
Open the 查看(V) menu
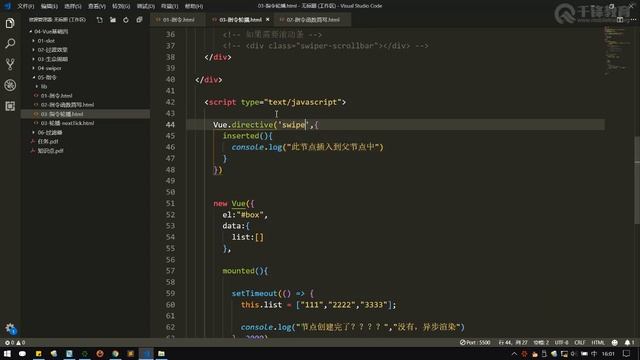(97, 6)
